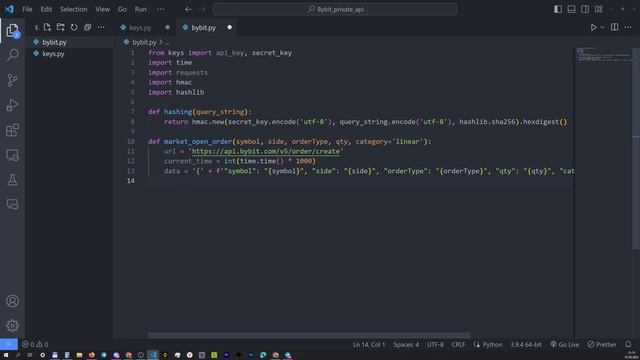Change line ending via CRLF
This screenshot has height=360, width=640.
click(x=458, y=344)
